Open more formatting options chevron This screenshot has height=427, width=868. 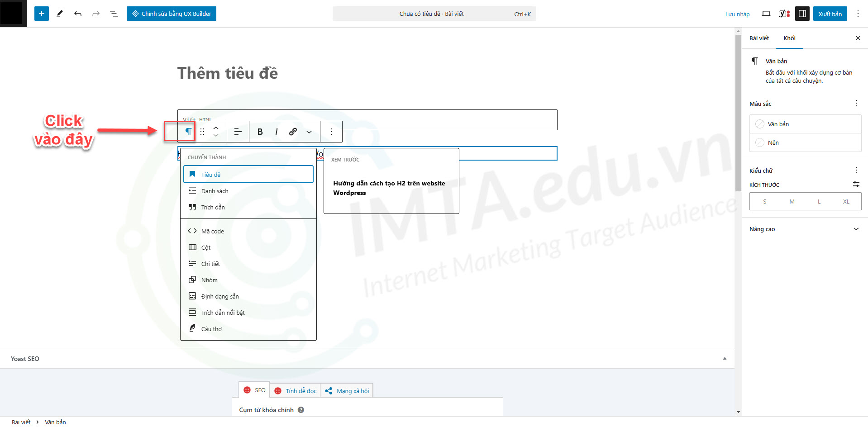pos(309,132)
